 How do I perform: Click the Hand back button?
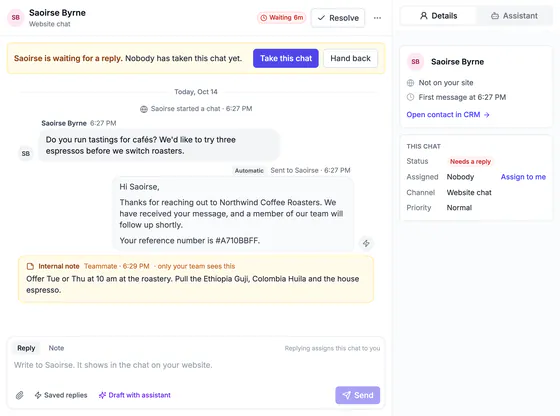[350, 58]
